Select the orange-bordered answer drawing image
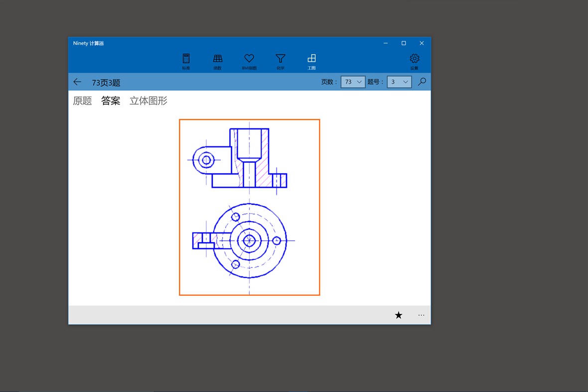This screenshot has width=588, height=392. coord(249,207)
